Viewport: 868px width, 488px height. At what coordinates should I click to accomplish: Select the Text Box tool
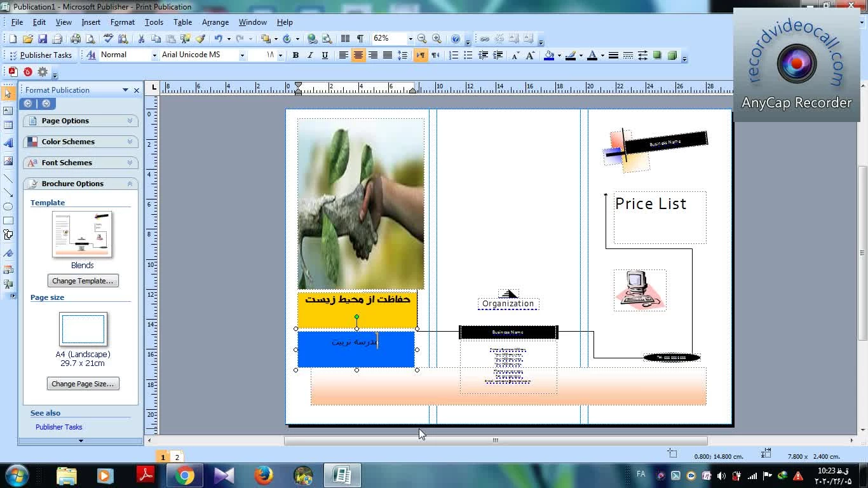pyautogui.click(x=8, y=111)
